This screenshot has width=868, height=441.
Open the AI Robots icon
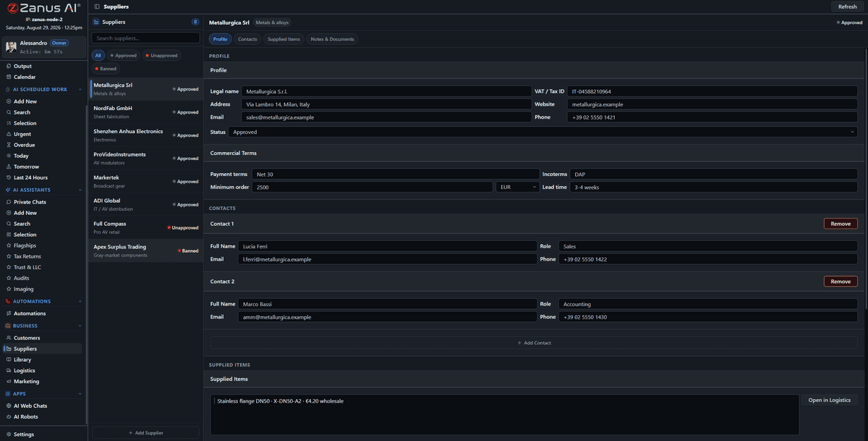point(9,417)
